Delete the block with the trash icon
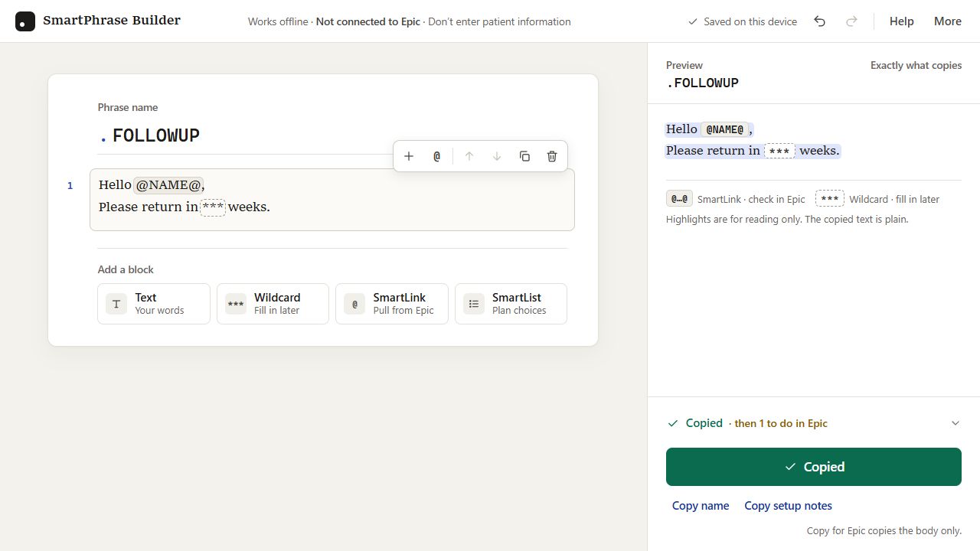980x551 pixels. (x=552, y=156)
